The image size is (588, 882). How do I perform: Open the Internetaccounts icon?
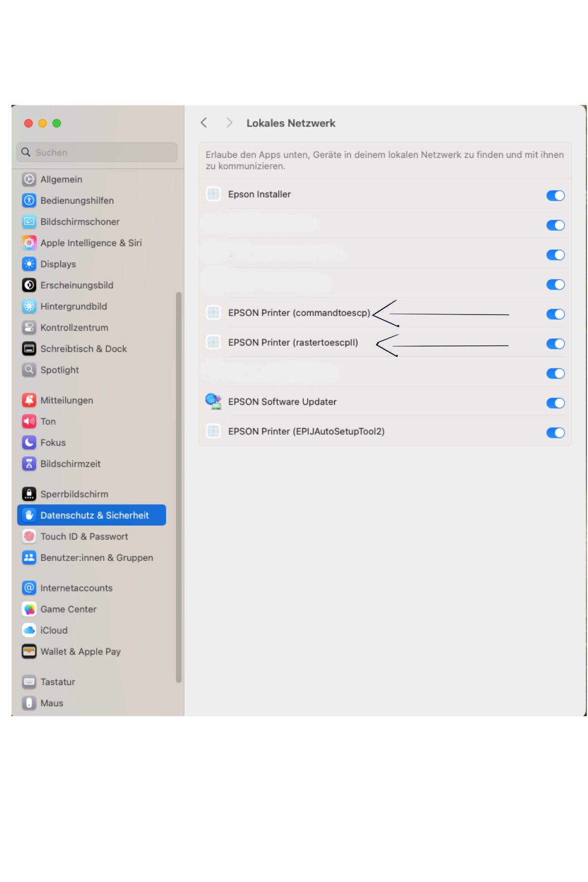click(29, 588)
